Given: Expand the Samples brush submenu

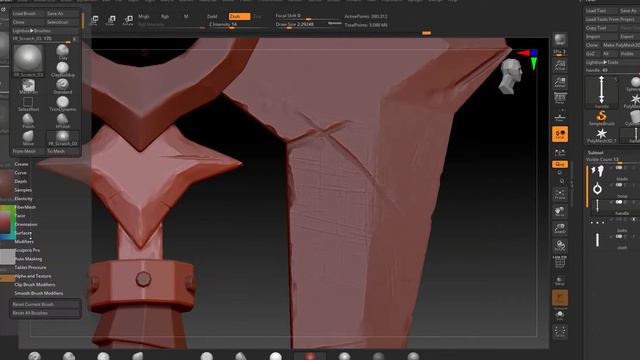Looking at the screenshot, I should coord(23,190).
